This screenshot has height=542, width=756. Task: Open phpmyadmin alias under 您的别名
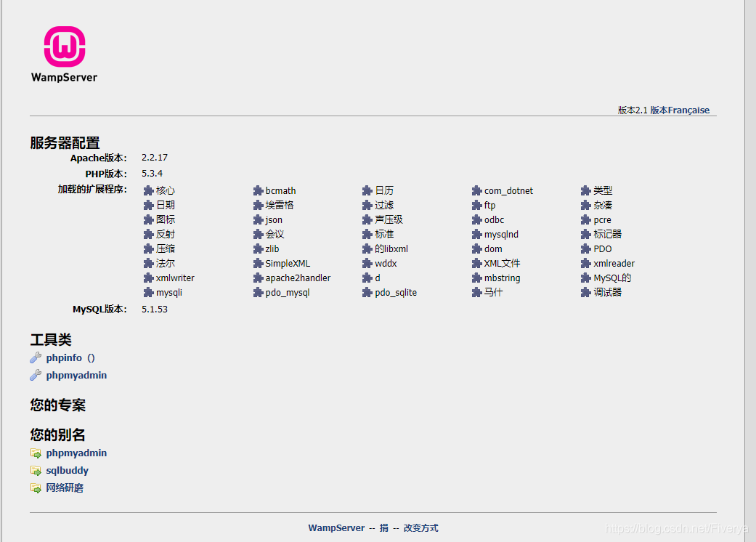[76, 453]
